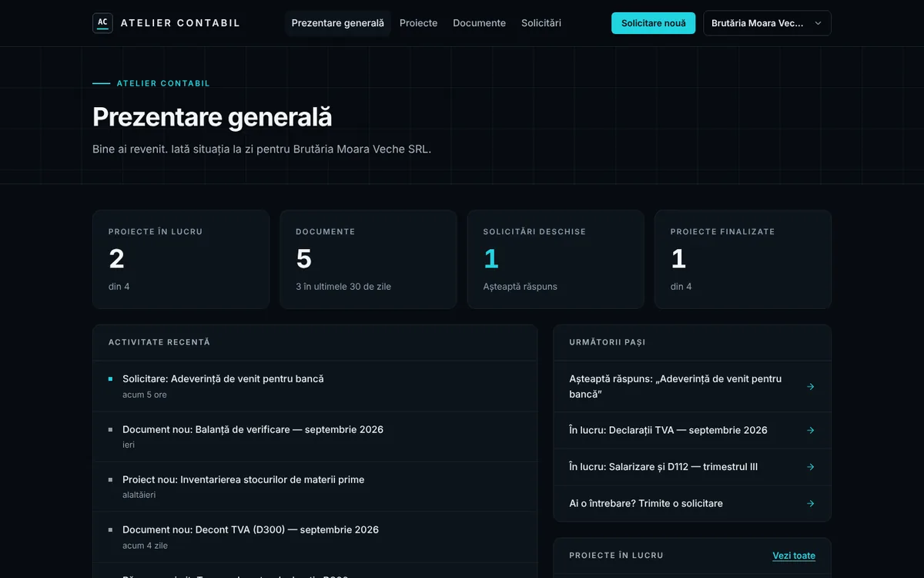Open the Proiecte în lucru stat card
This screenshot has height=578, width=924.
(x=181, y=260)
